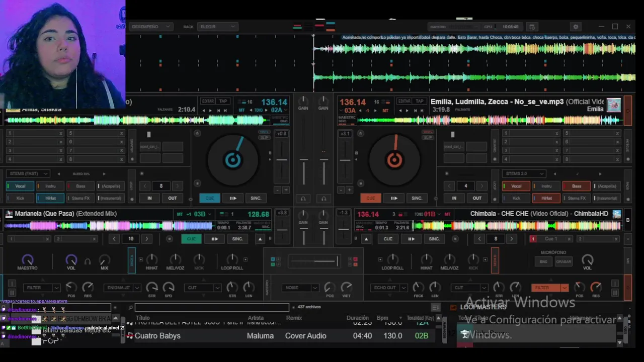The width and height of the screenshot is (644, 362).
Task: Enable the Acapella preset on the right deck
Action: pyautogui.click(x=607, y=186)
